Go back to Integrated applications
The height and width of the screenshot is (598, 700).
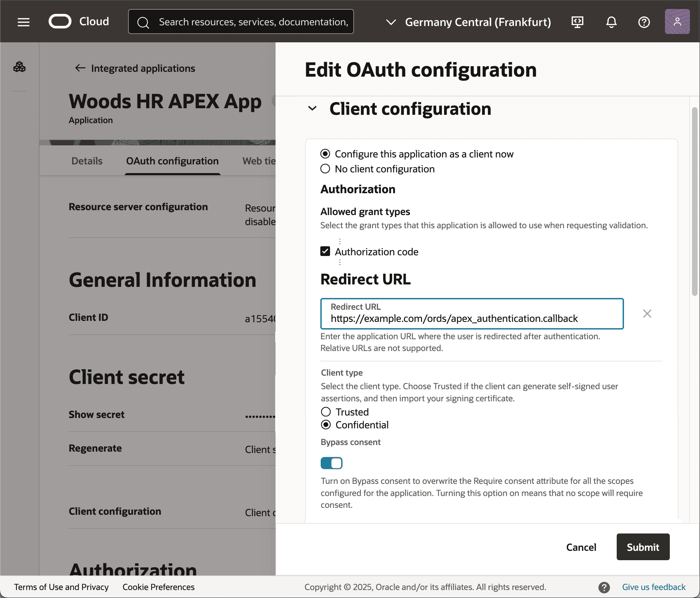click(x=143, y=68)
